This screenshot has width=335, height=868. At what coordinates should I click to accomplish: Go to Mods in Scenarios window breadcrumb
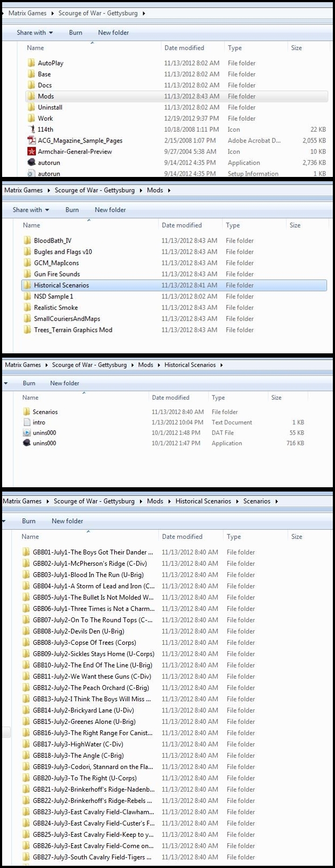click(x=155, y=501)
